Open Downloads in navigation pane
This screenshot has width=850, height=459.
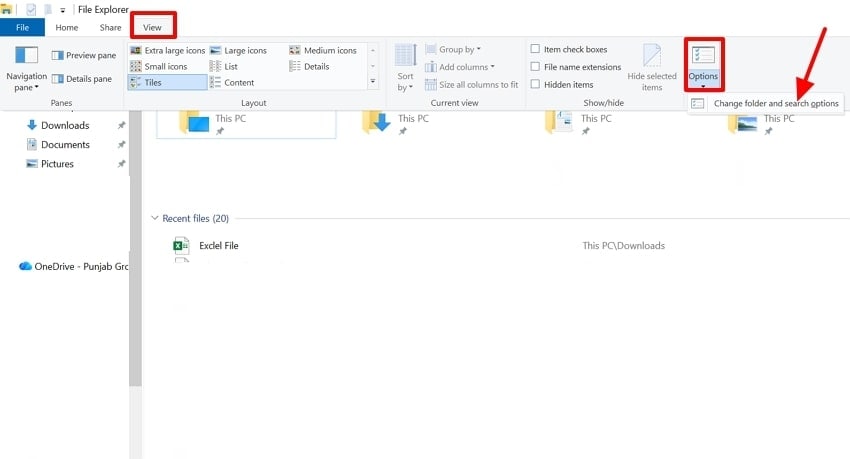tap(58, 125)
